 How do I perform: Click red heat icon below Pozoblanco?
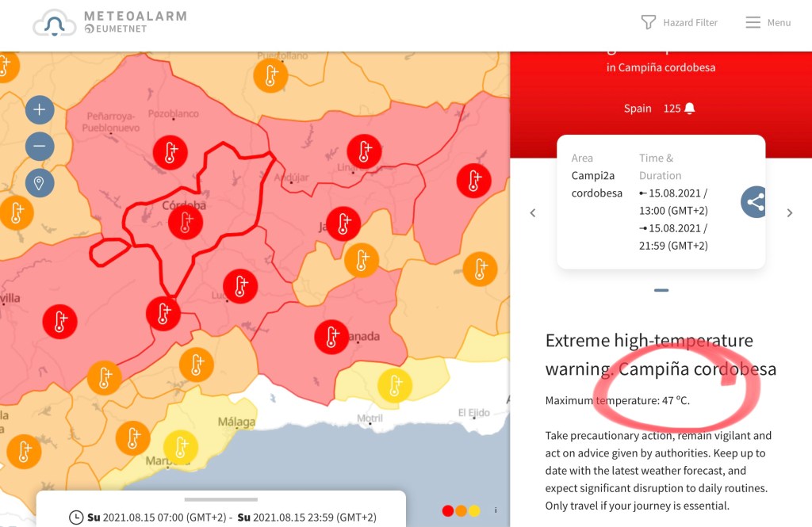pos(170,152)
